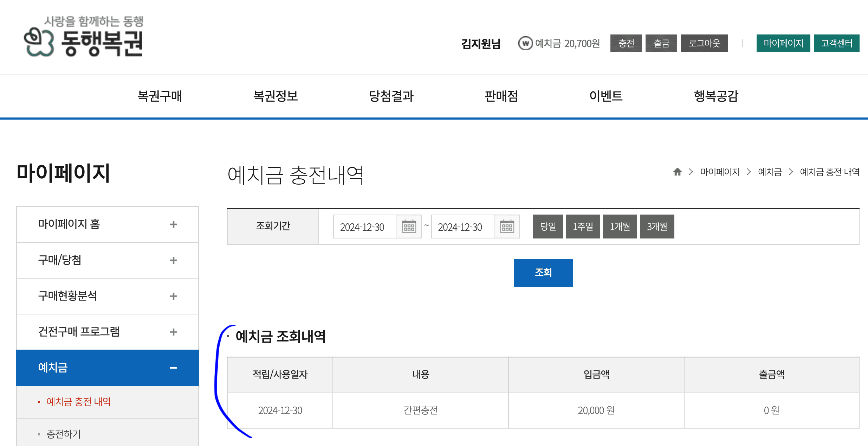The width and height of the screenshot is (868, 446).
Task: Select the 1개월 period button
Action: [620, 227]
